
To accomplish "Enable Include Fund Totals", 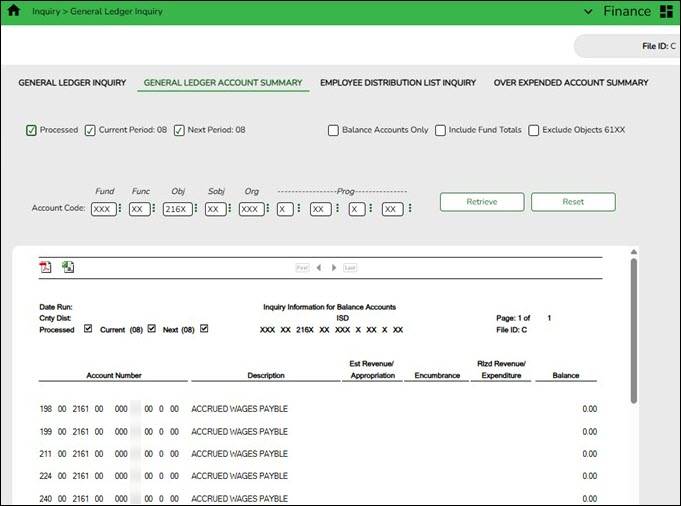I will [x=440, y=130].
